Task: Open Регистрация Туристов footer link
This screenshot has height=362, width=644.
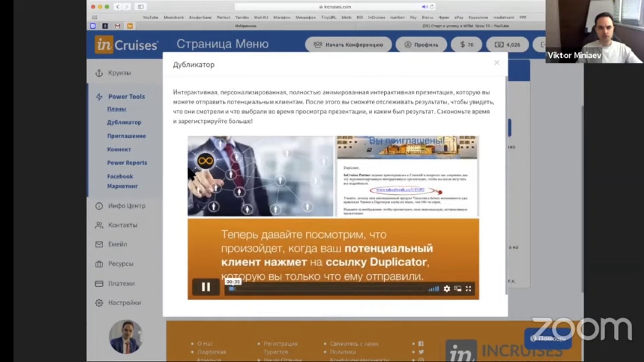Action: (x=280, y=348)
